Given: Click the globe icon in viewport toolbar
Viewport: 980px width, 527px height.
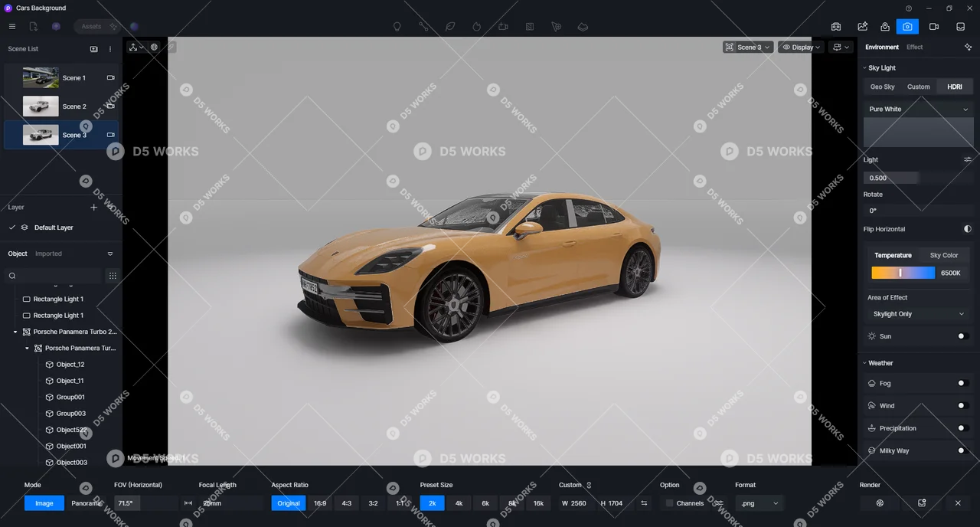Looking at the screenshot, I should tap(154, 47).
